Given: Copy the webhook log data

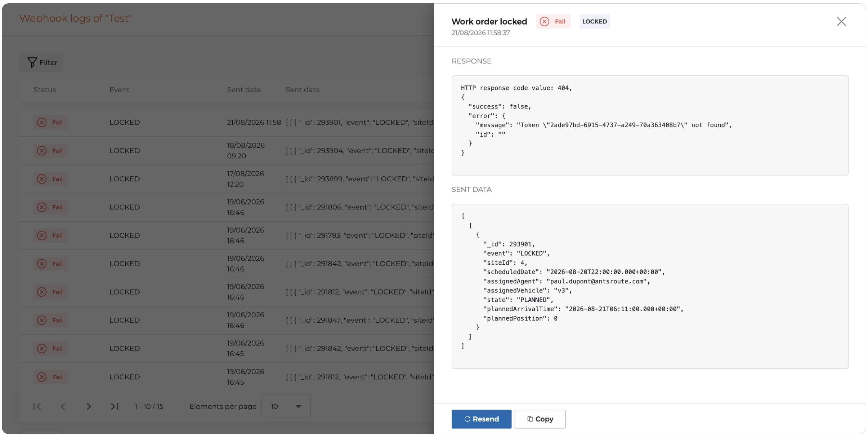Looking at the screenshot, I should pyautogui.click(x=540, y=419).
